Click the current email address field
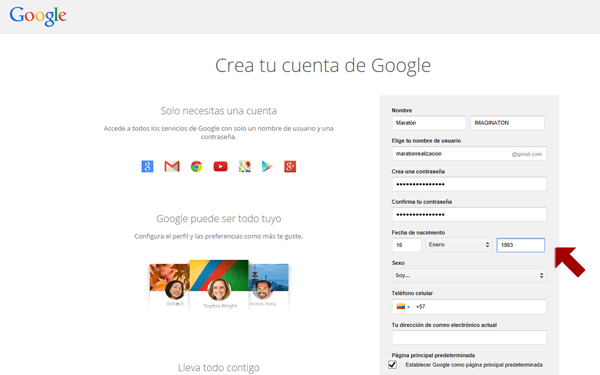This screenshot has height=375, width=600. click(x=469, y=338)
